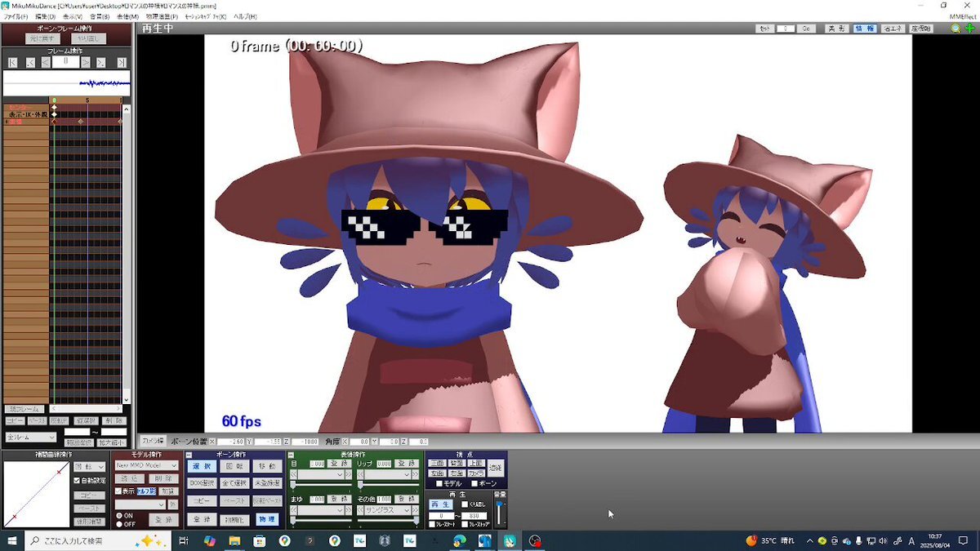Click the green plus icon at top right
Image resolution: width=980 pixels, height=551 pixels.
(969, 28)
